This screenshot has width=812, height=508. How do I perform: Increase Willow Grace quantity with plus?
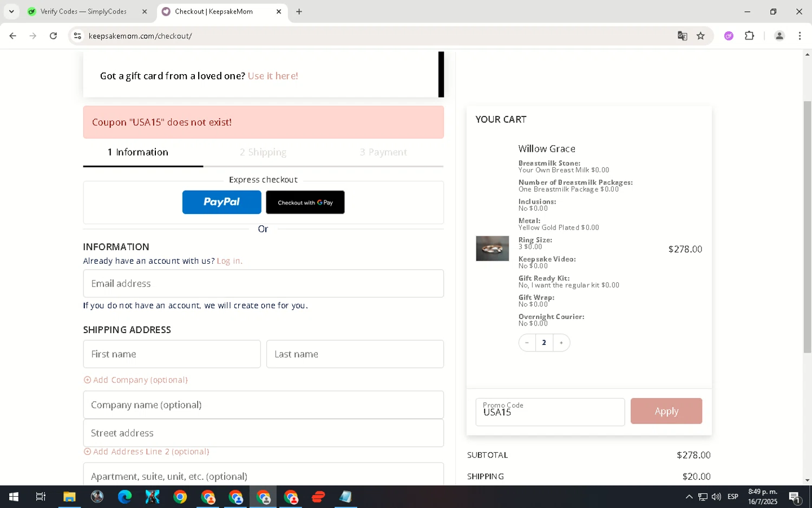pyautogui.click(x=561, y=342)
